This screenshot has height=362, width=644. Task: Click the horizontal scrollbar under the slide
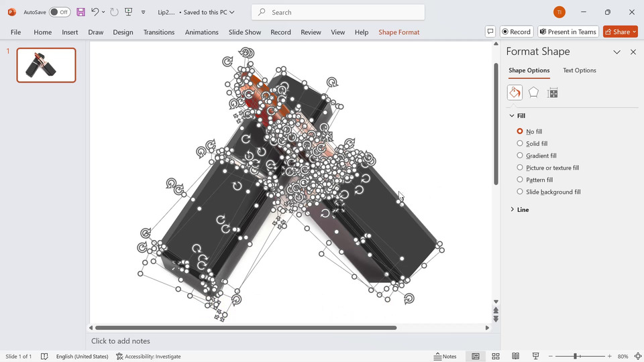click(246, 328)
